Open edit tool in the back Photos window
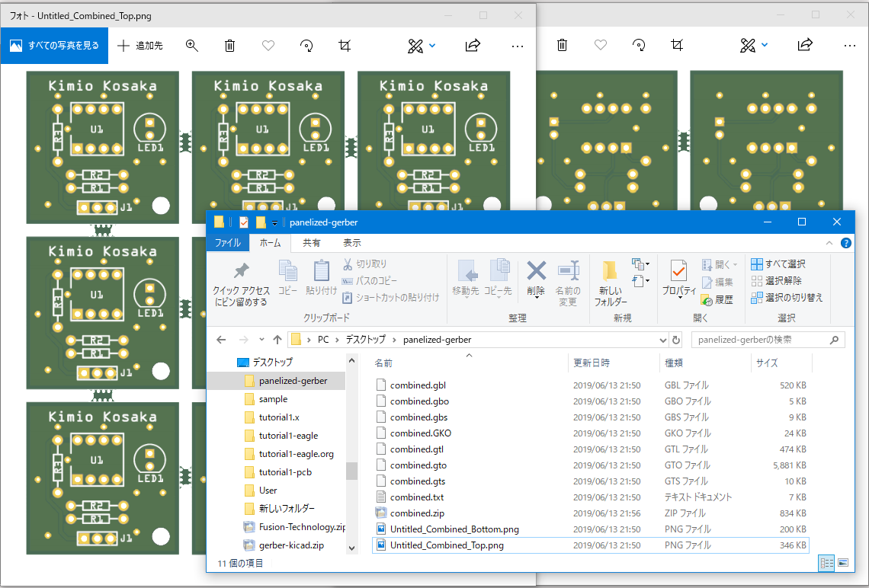This screenshot has height=588, width=869. 748,46
